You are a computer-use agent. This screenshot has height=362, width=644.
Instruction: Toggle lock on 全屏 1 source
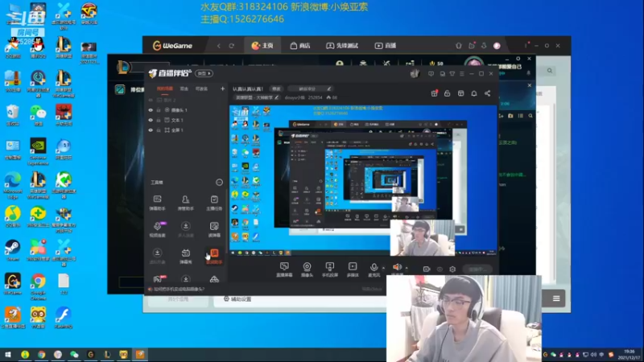coord(159,130)
